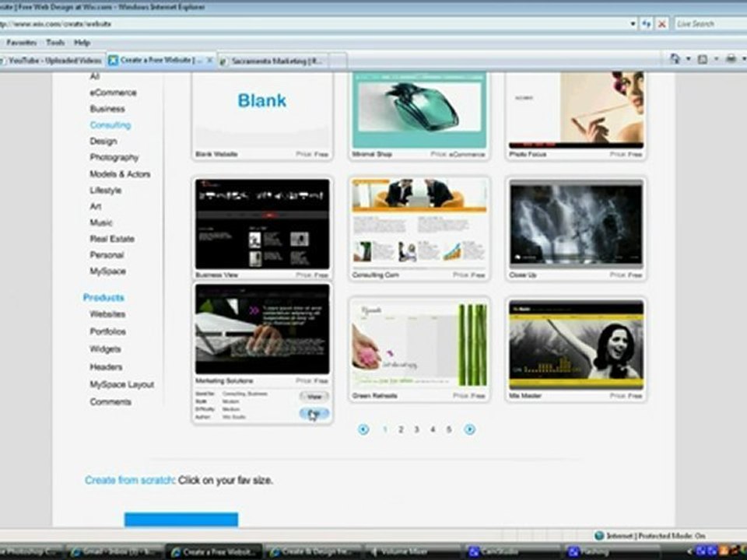Click the refresh icon in address bar
Image resolution: width=747 pixels, height=560 pixels.
(647, 24)
